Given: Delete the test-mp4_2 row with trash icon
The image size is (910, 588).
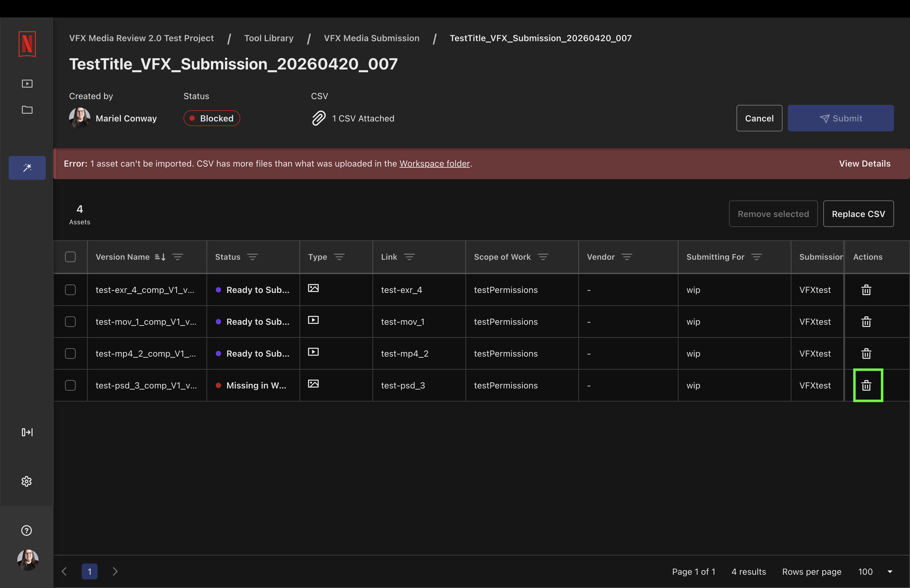Looking at the screenshot, I should point(866,354).
